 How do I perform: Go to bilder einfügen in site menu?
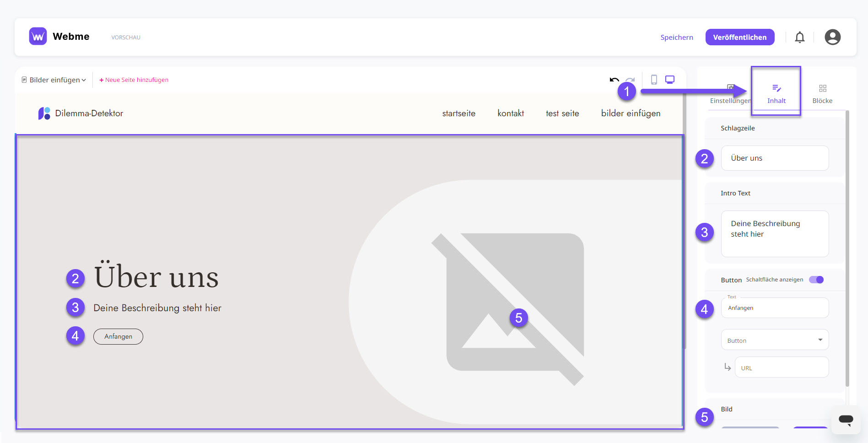[x=631, y=113]
